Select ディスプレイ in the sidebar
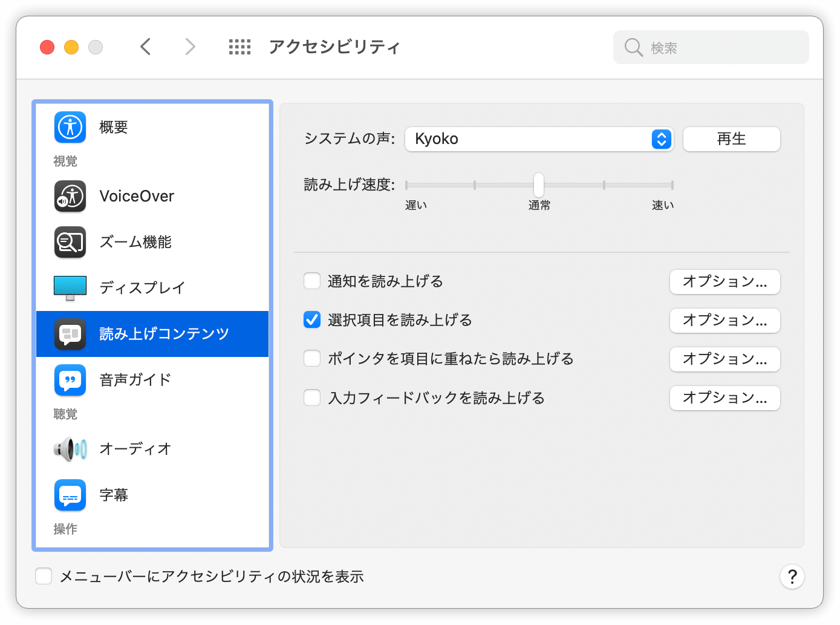This screenshot has width=840, height=625. click(152, 288)
